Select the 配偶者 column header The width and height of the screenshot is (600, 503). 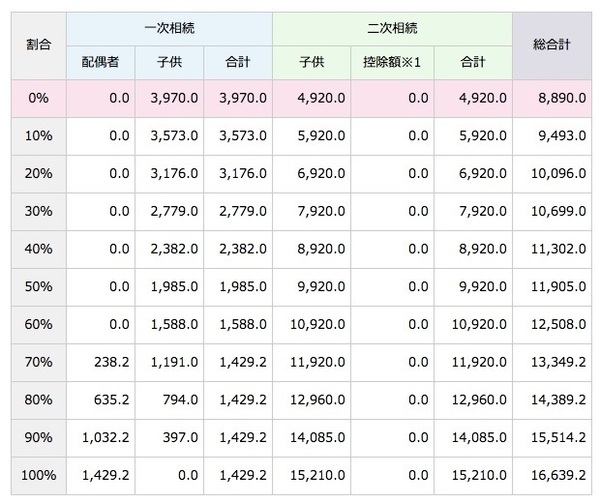[x=100, y=63]
